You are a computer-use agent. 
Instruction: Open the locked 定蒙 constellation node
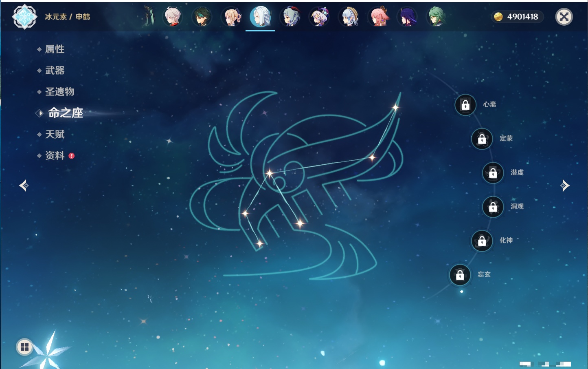click(x=482, y=139)
